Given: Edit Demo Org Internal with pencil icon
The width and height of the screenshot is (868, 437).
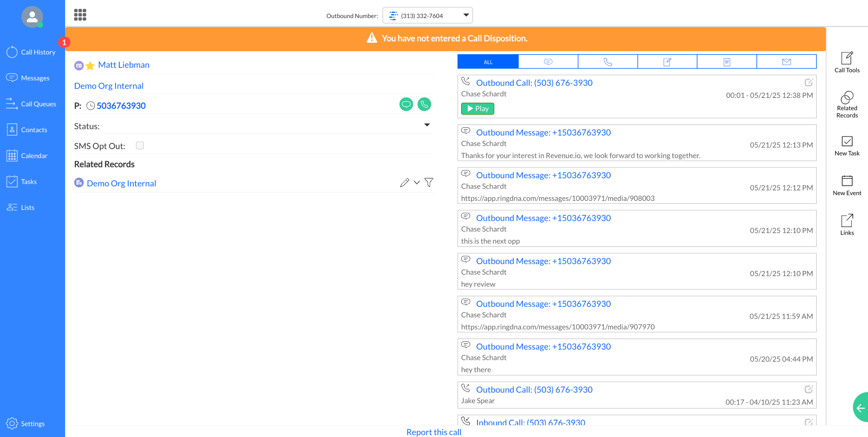Looking at the screenshot, I should [404, 183].
